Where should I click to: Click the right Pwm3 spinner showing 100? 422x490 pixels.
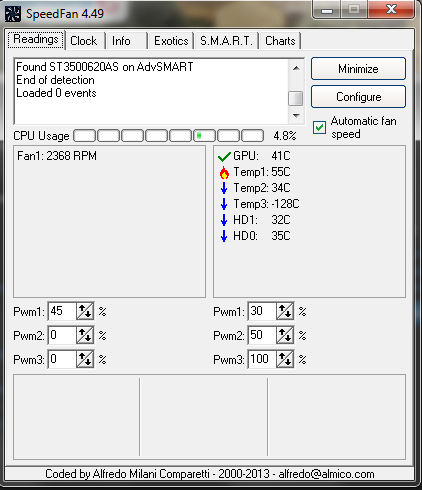[x=285, y=359]
